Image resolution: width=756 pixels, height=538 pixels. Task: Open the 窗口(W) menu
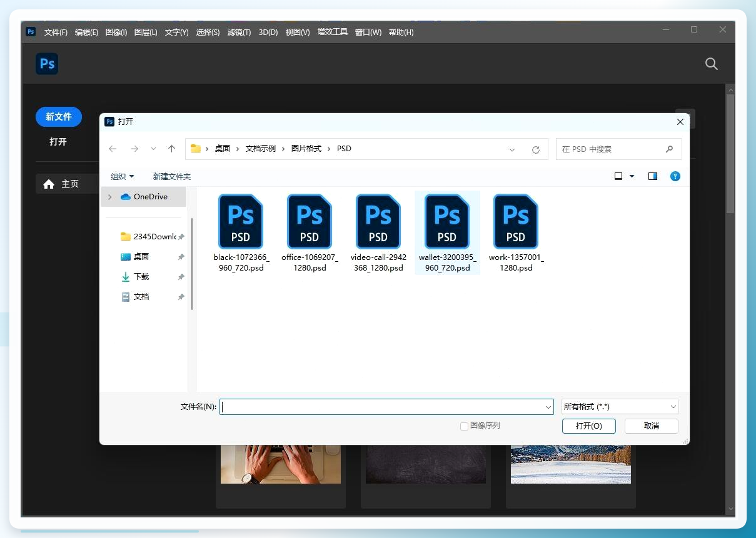368,32
